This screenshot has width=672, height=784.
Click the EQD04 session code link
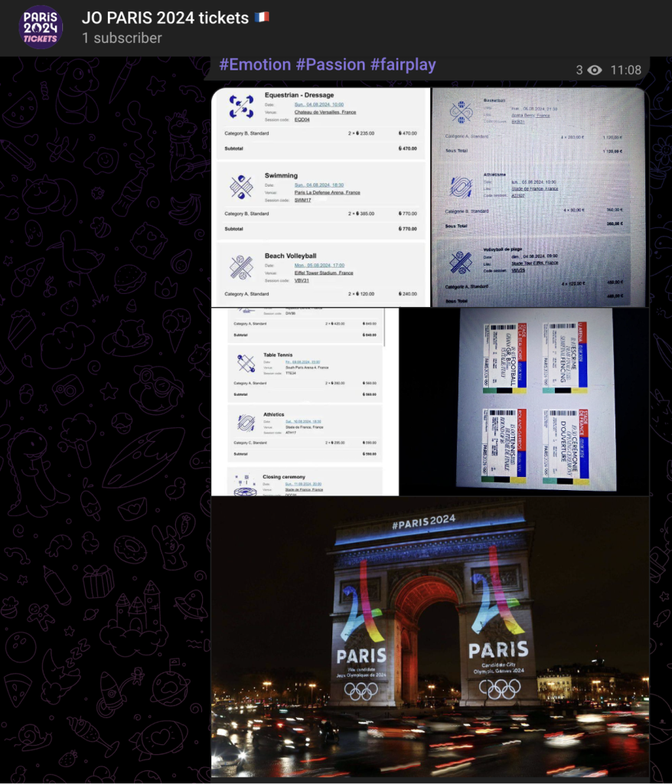[x=302, y=120]
